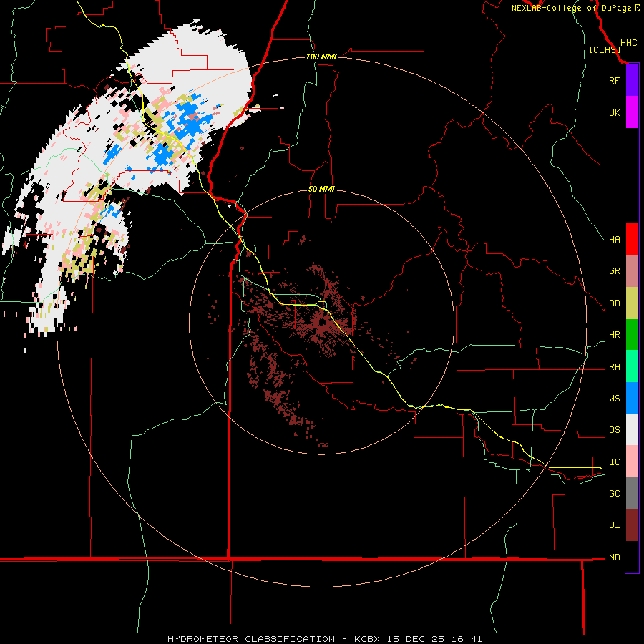Viewport: 644px width, 644px height.
Task: Click the ND black legend swatch
Action: pos(632,557)
